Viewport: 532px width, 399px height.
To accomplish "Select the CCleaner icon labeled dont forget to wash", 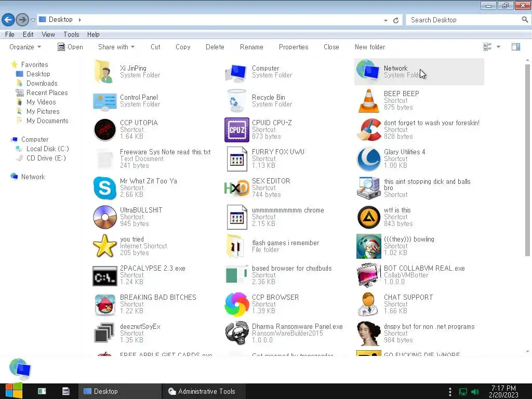I will click(x=368, y=129).
